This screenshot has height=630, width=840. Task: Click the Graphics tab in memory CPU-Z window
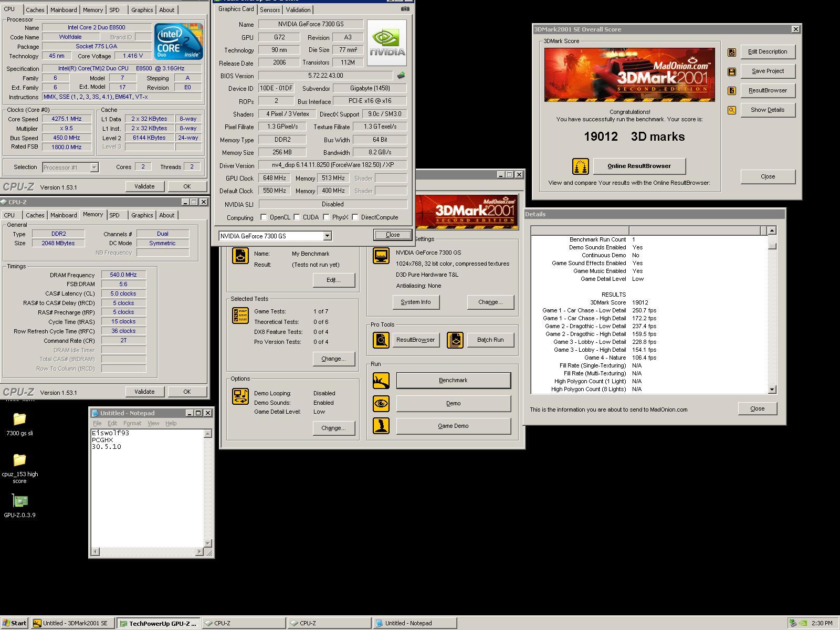point(142,215)
